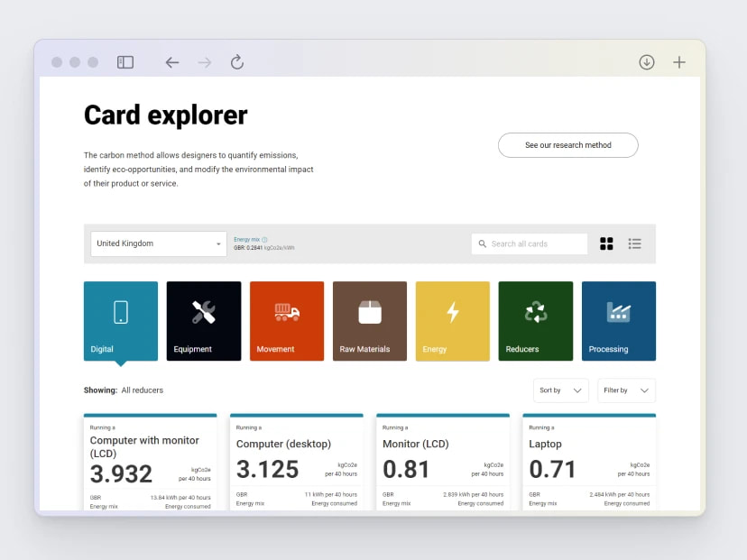Open the Monitor (LCD) card
The height and width of the screenshot is (560, 747).
(x=443, y=462)
